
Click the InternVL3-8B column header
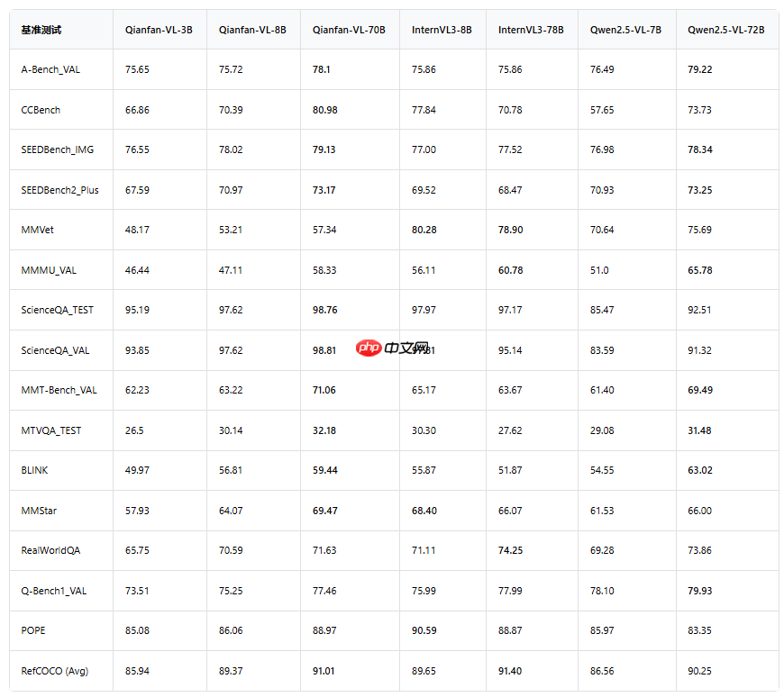click(442, 30)
